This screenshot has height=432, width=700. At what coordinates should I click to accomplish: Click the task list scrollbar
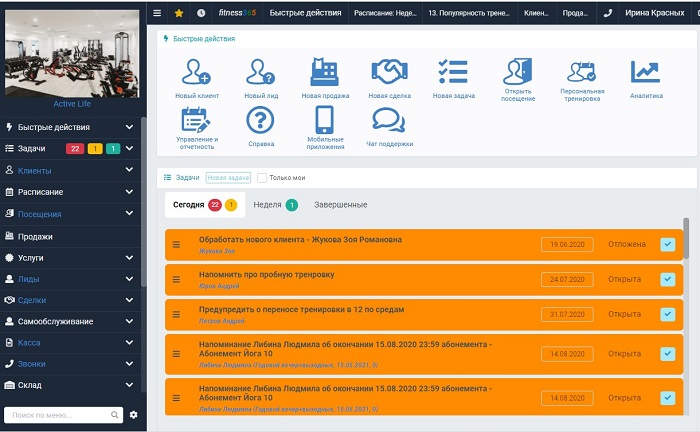point(686,237)
